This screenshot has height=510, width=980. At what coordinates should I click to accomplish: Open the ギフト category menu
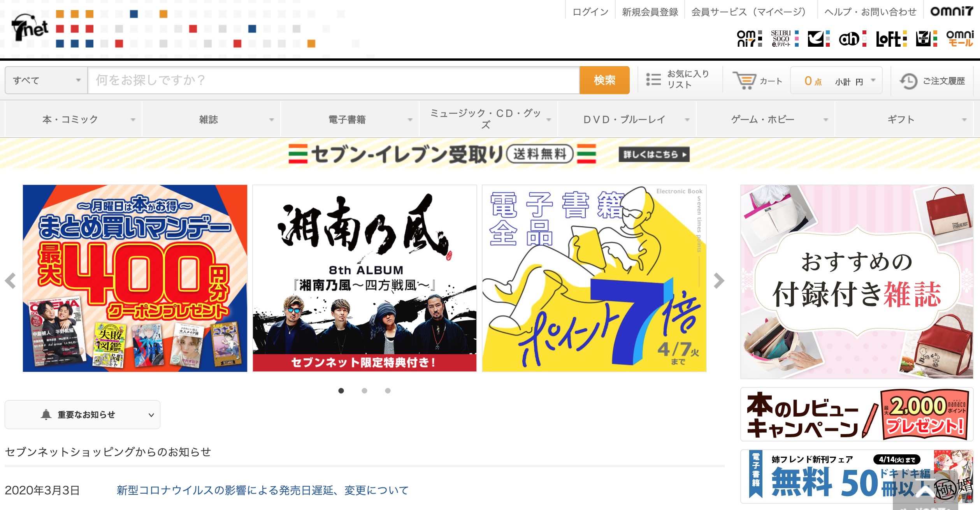click(904, 119)
